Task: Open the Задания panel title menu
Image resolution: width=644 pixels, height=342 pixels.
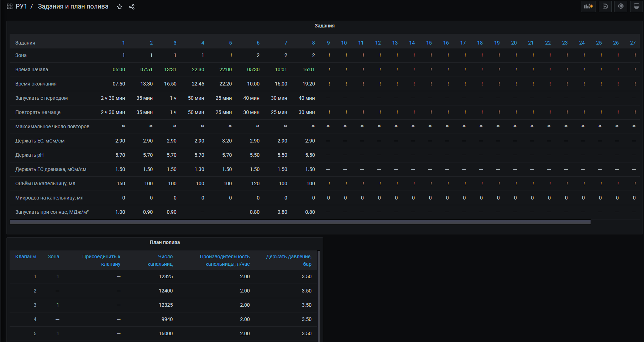Action: click(x=325, y=26)
